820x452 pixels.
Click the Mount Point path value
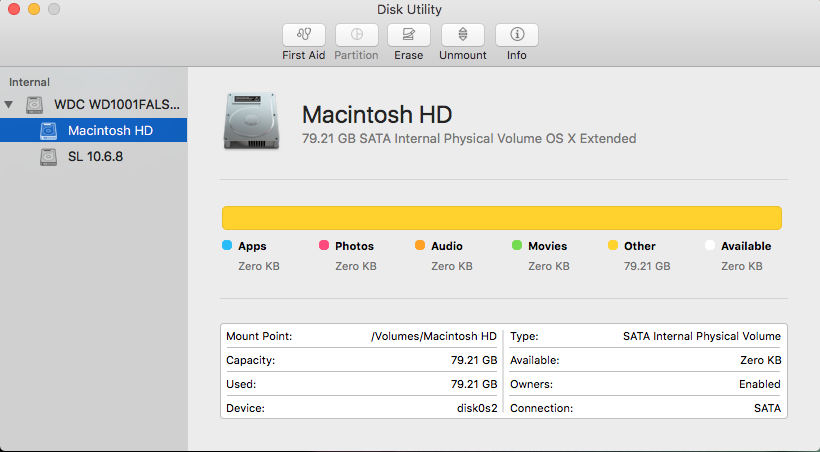[x=434, y=336]
